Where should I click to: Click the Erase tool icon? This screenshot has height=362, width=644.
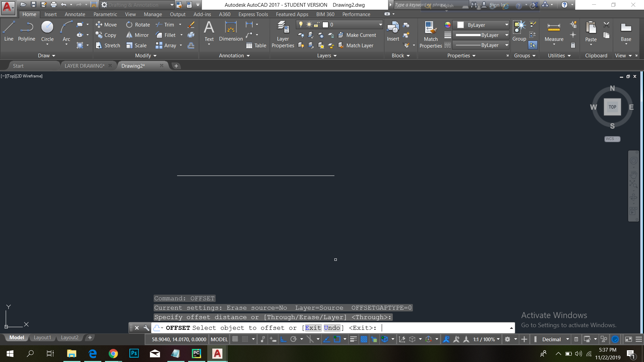pos(191,24)
